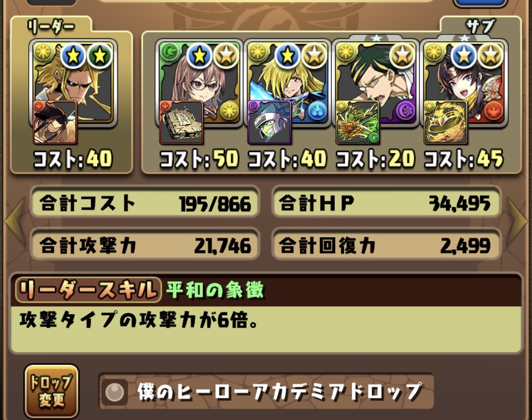Tap the blue star awakening badge on leader

[73, 55]
